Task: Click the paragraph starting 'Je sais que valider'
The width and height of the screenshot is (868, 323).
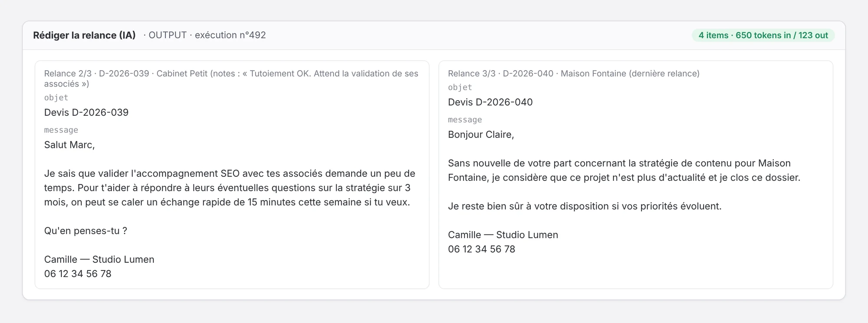Action: click(230, 188)
